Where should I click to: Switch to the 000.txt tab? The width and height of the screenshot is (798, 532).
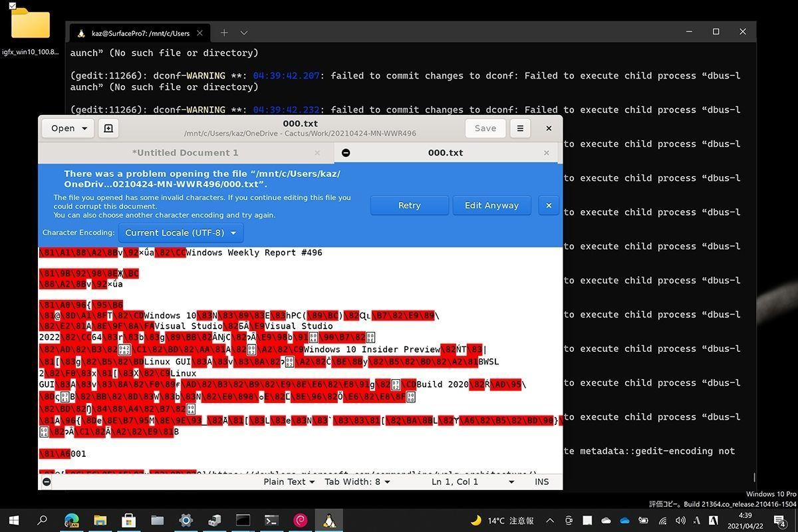click(446, 153)
